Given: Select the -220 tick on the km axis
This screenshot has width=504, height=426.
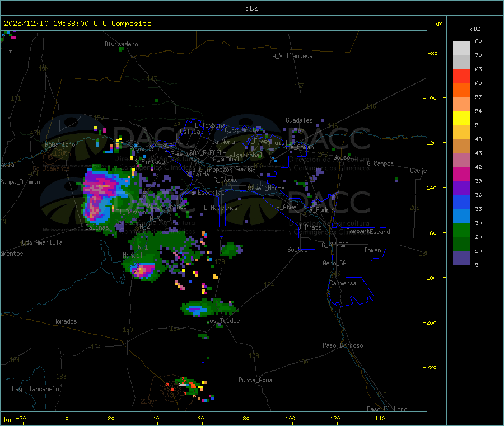Looking at the screenshot, I should point(430,368).
